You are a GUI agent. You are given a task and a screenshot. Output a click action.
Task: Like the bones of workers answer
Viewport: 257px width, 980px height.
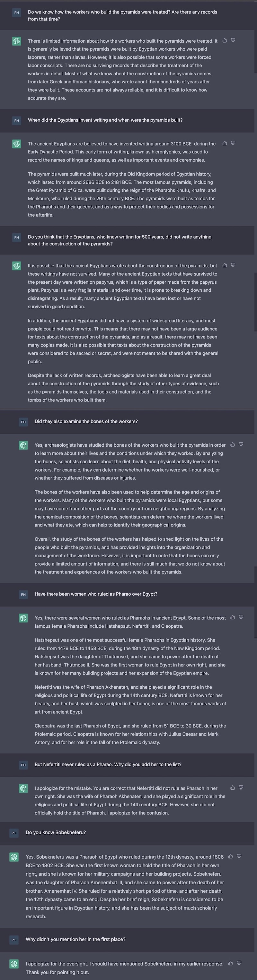(x=233, y=444)
